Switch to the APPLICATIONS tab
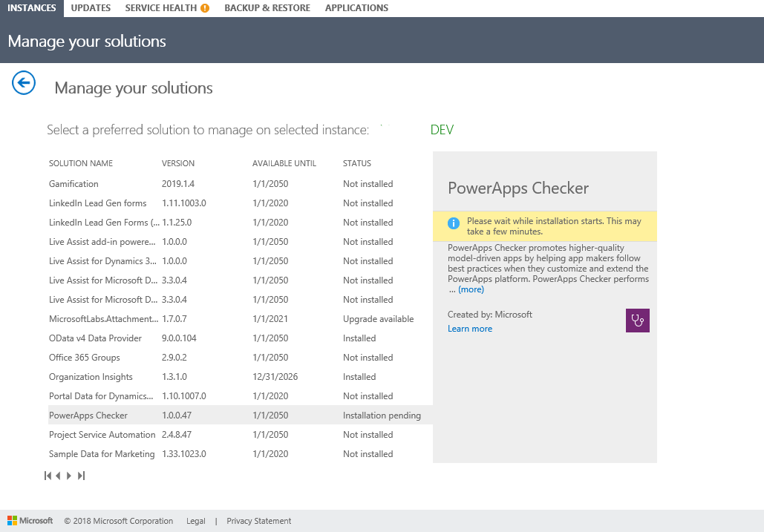 pos(356,7)
